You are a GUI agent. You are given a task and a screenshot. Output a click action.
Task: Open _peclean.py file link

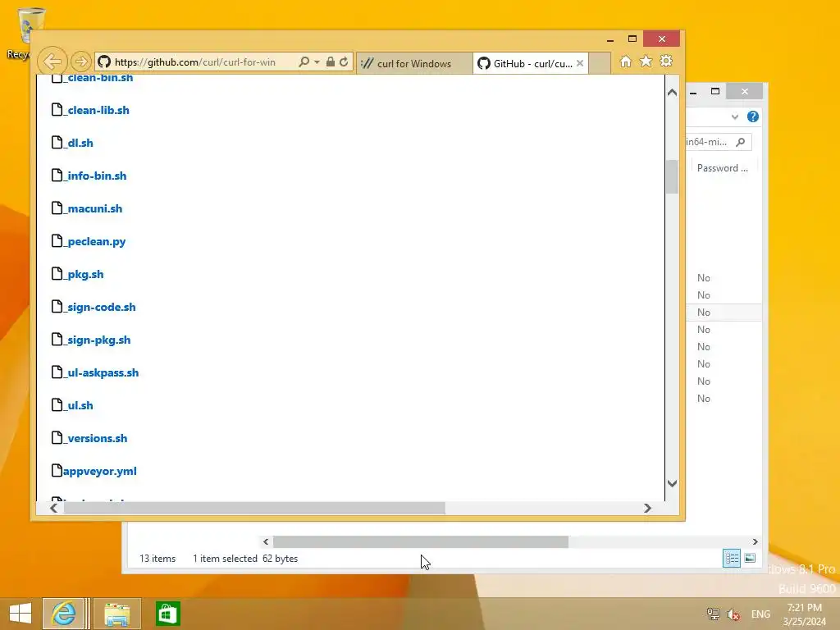pos(97,241)
